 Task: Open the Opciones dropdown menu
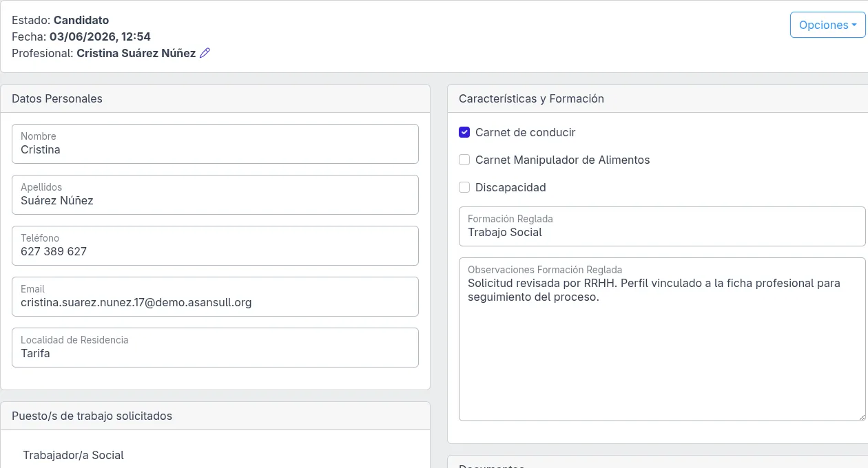[x=827, y=25]
